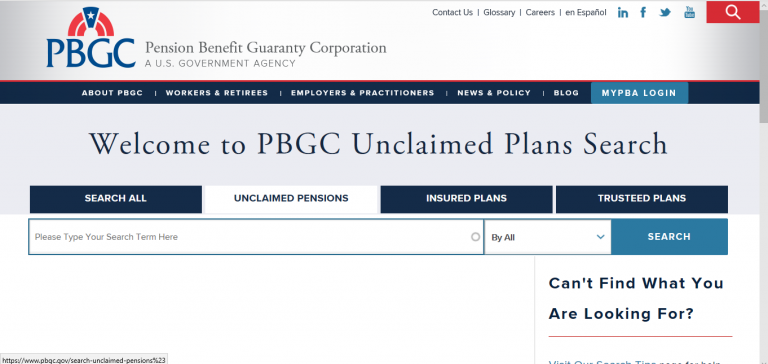Image resolution: width=768 pixels, height=364 pixels.
Task: Expand the By All dropdown
Action: [548, 237]
